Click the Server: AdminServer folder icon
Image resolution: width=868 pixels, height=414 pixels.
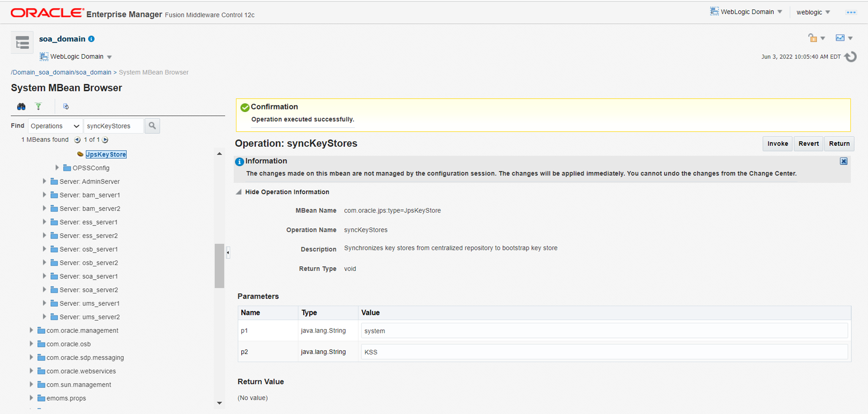[54, 181]
